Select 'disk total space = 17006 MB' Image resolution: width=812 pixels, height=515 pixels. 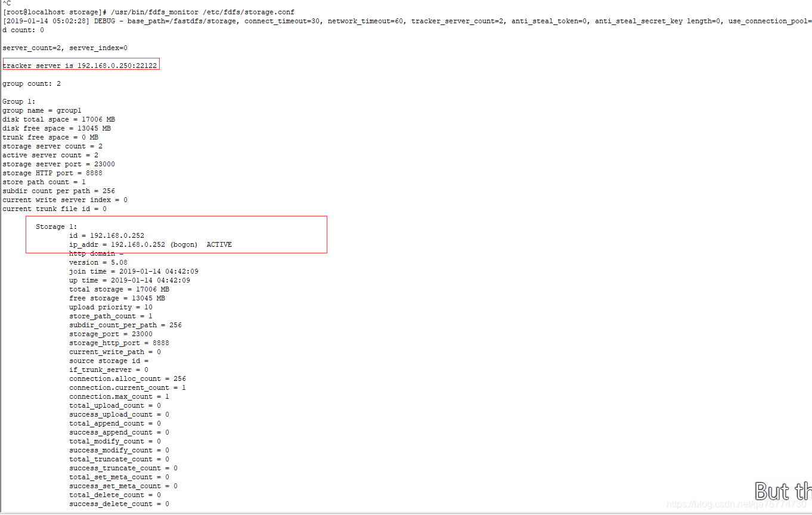tap(59, 119)
